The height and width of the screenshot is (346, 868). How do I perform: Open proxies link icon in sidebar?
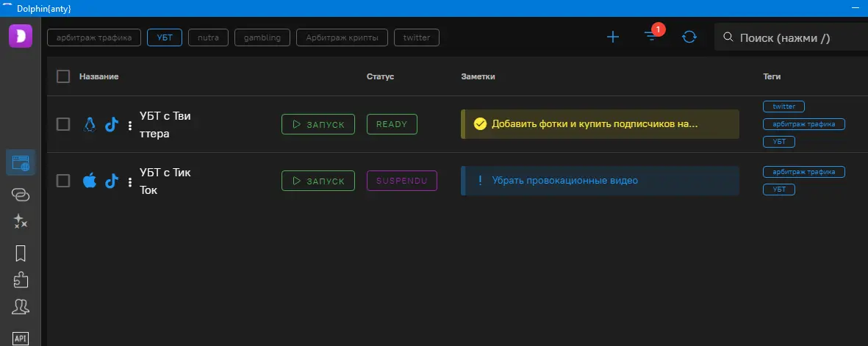point(21,194)
